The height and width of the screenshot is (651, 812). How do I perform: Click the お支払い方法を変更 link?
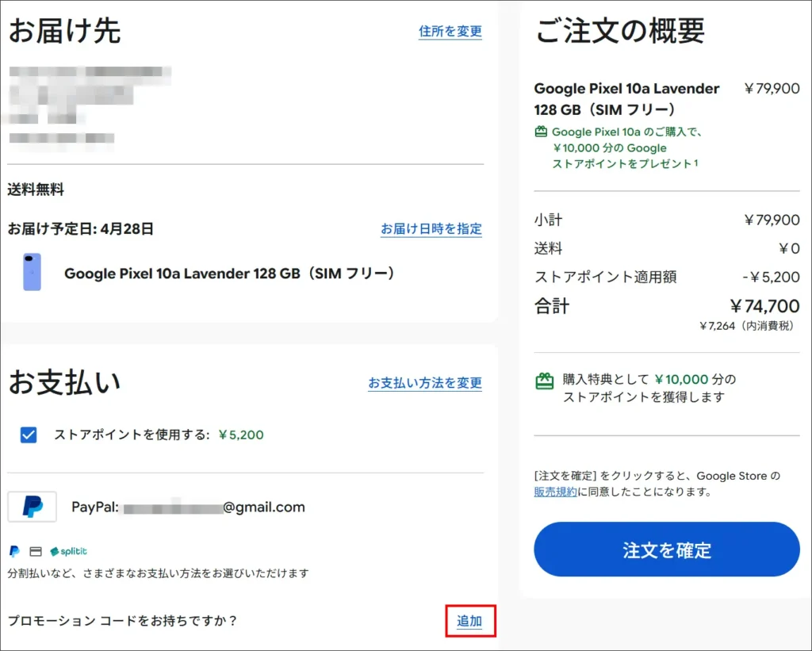point(424,383)
